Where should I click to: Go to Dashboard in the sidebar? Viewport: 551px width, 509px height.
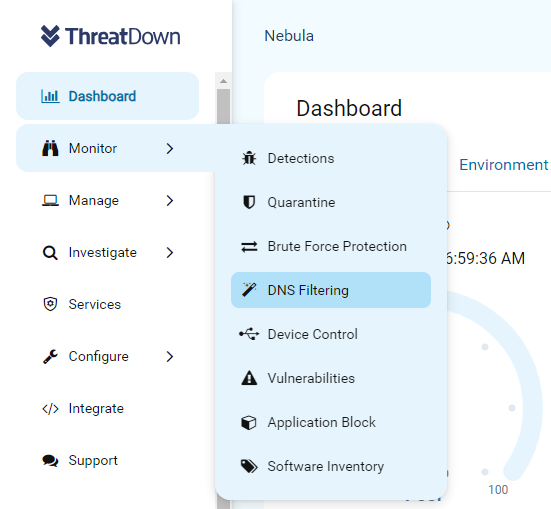point(108,96)
